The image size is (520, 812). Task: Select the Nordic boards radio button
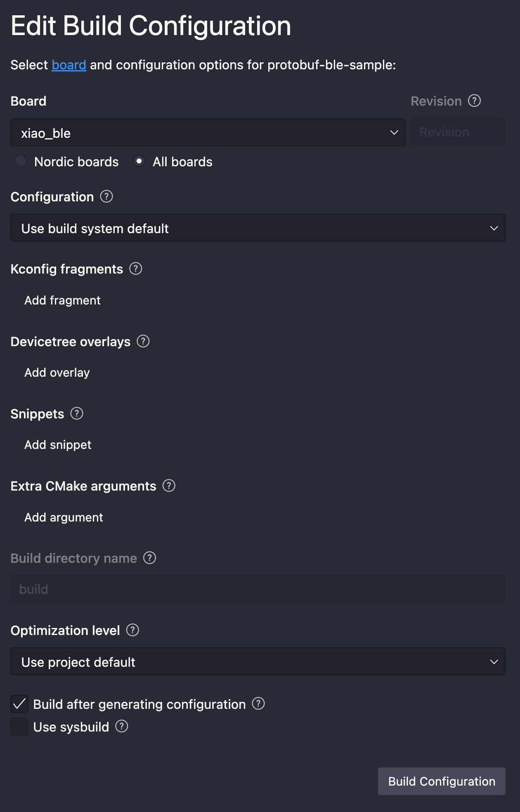click(21, 161)
